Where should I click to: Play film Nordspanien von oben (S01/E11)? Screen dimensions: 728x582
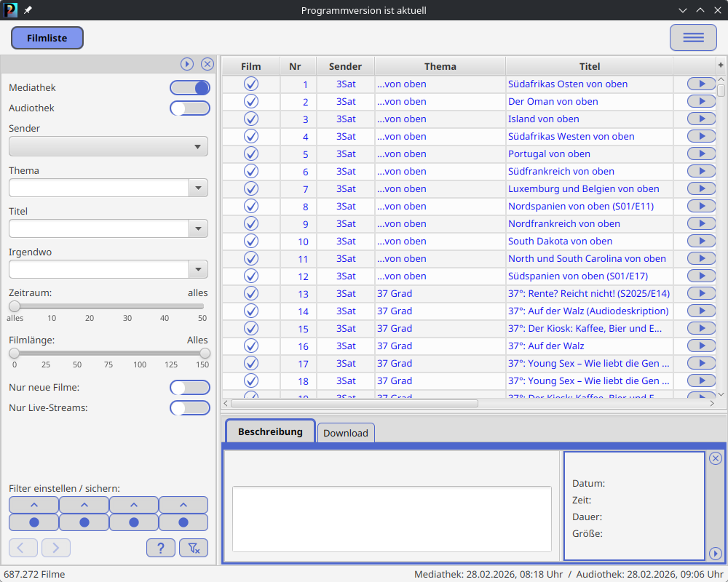coord(701,206)
